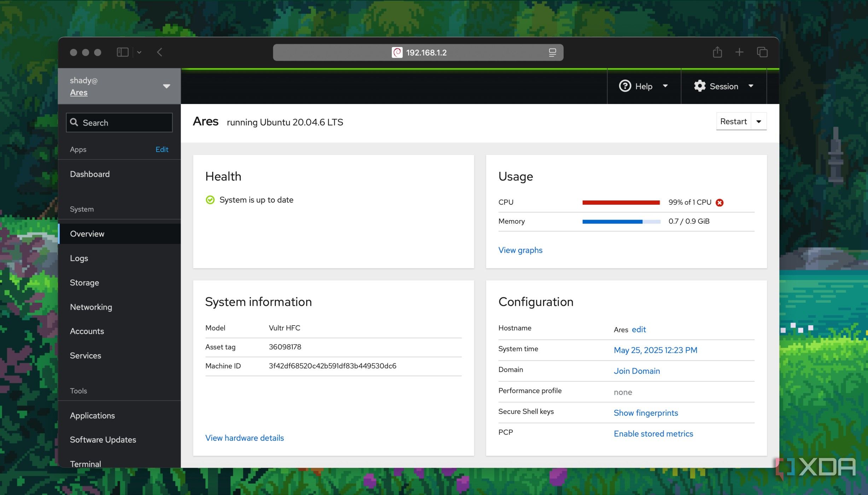Click Show fingerprints link
Image resolution: width=868 pixels, height=495 pixels.
tap(646, 413)
